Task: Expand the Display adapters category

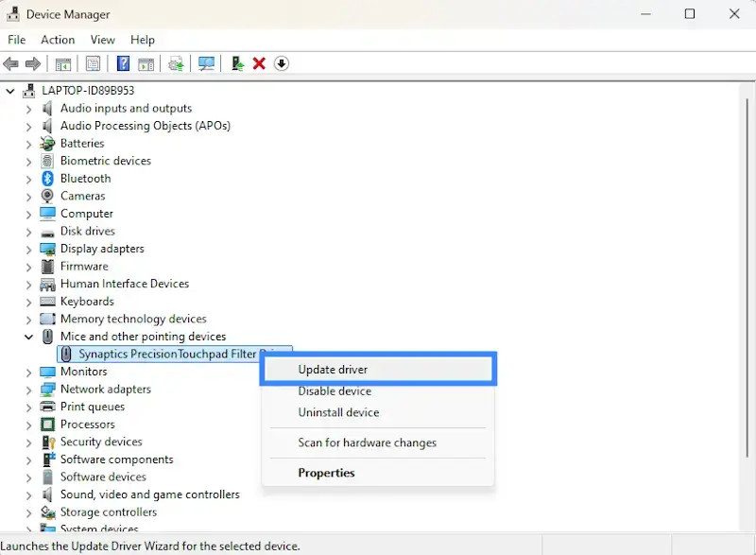Action: click(28, 249)
